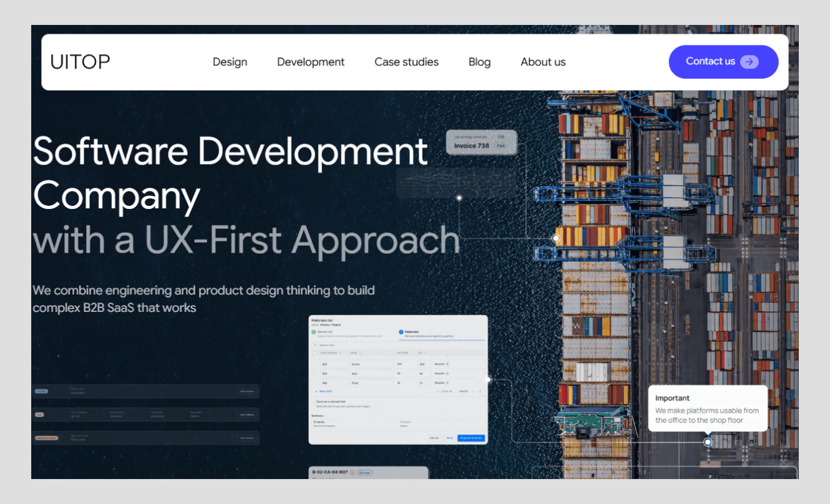Screen dimensions: 830x504
Task: Click the UITOP logo
Action: [x=81, y=62]
